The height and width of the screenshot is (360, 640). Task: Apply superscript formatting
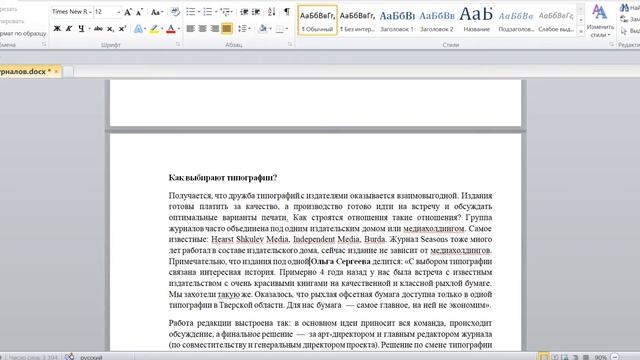tap(122, 29)
